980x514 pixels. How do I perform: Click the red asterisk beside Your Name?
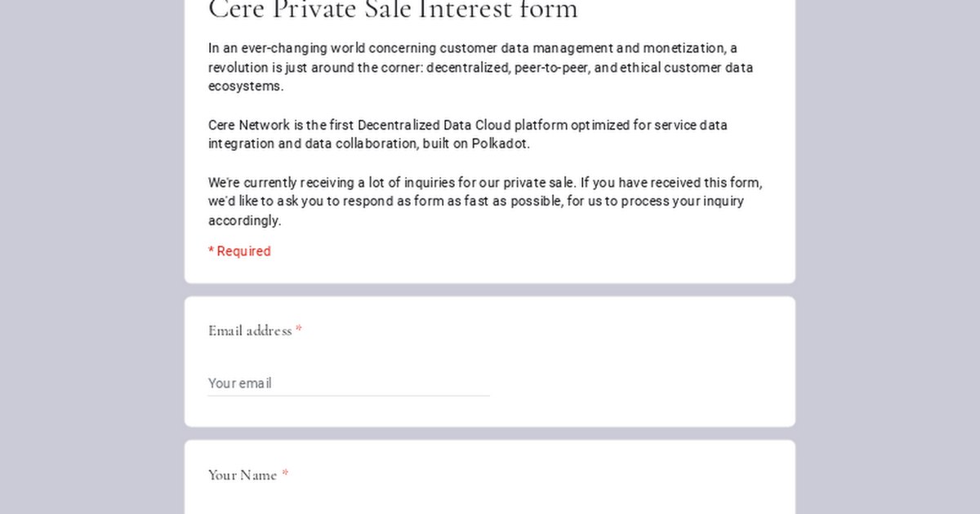285,475
